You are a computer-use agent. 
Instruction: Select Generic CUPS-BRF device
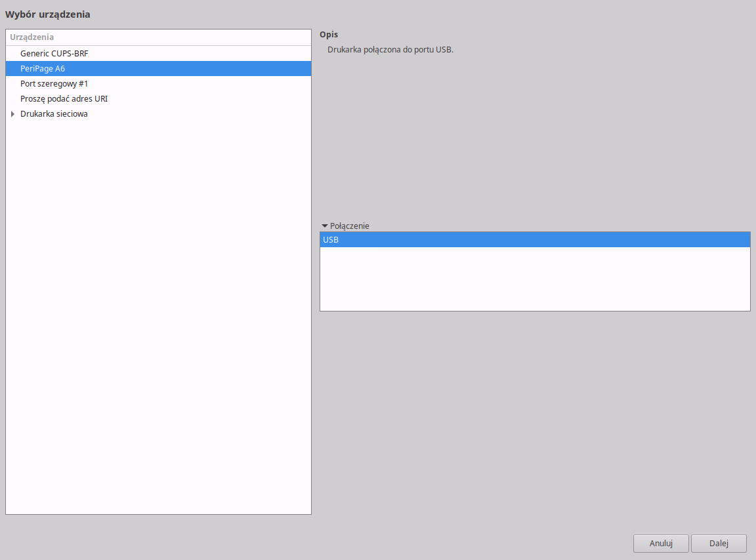(x=54, y=54)
